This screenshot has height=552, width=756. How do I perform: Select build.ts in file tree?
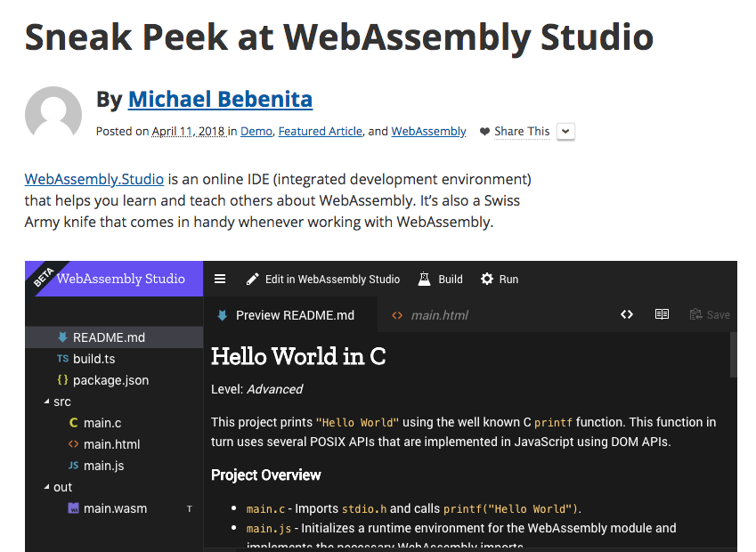[114, 359]
